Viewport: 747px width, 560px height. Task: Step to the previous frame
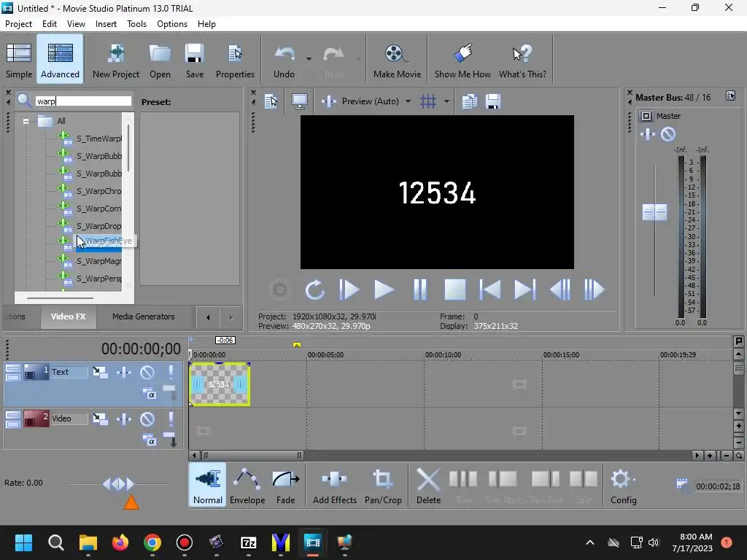pyautogui.click(x=560, y=289)
